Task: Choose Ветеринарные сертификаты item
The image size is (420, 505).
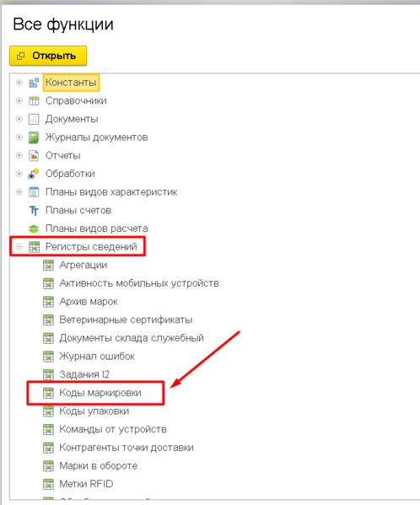Action: (x=126, y=320)
